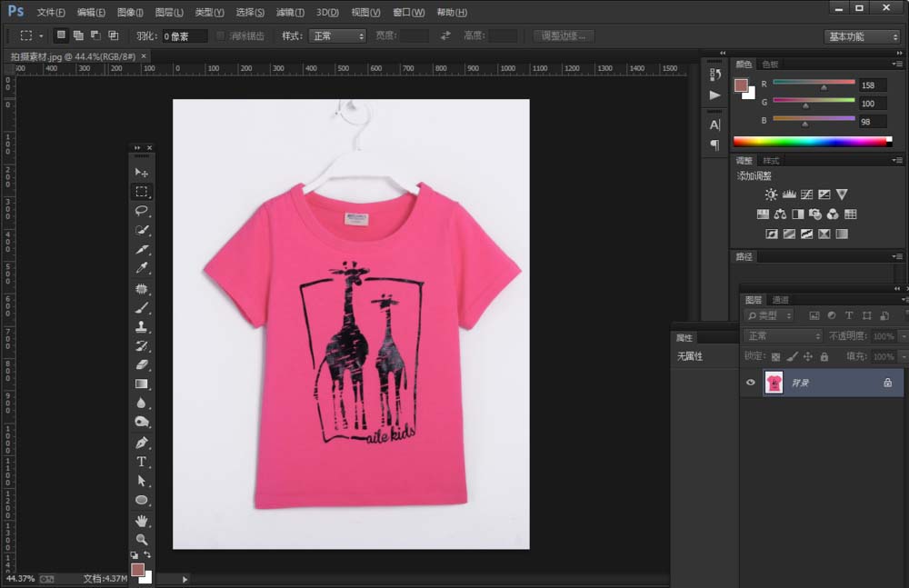
Task: Click the 羽化 feather input field
Action: pos(185,36)
